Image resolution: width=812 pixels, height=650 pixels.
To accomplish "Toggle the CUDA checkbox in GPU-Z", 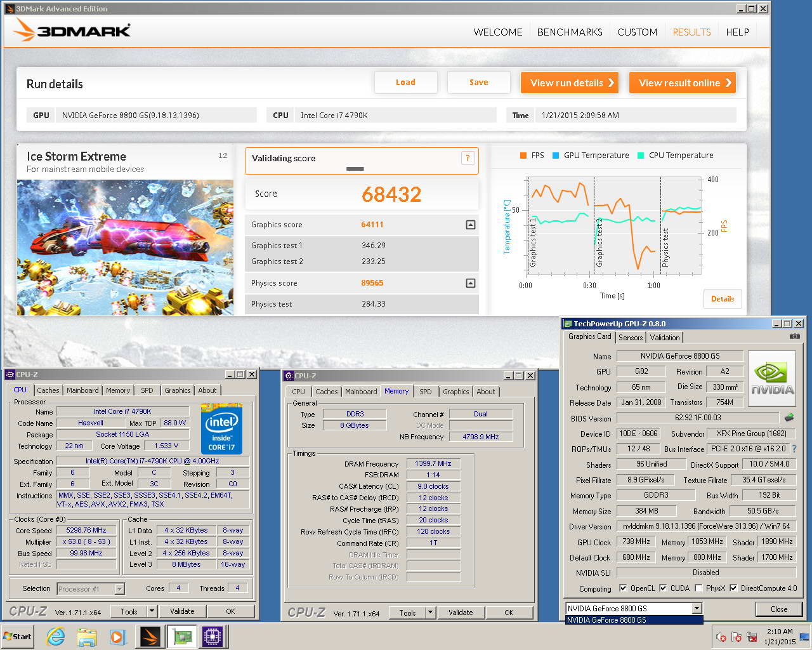I will [663, 588].
